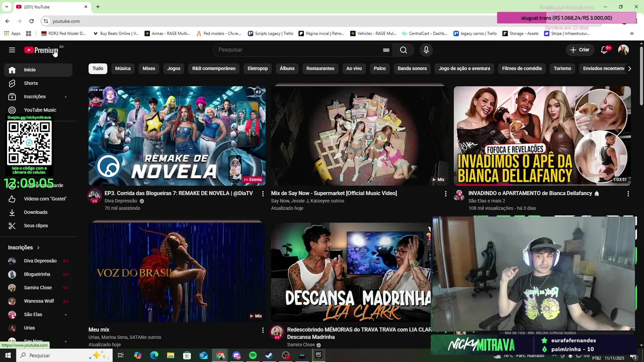Viewport: 644px width, 362px height.
Task: Open Steam from the taskbar
Action: 269,355
